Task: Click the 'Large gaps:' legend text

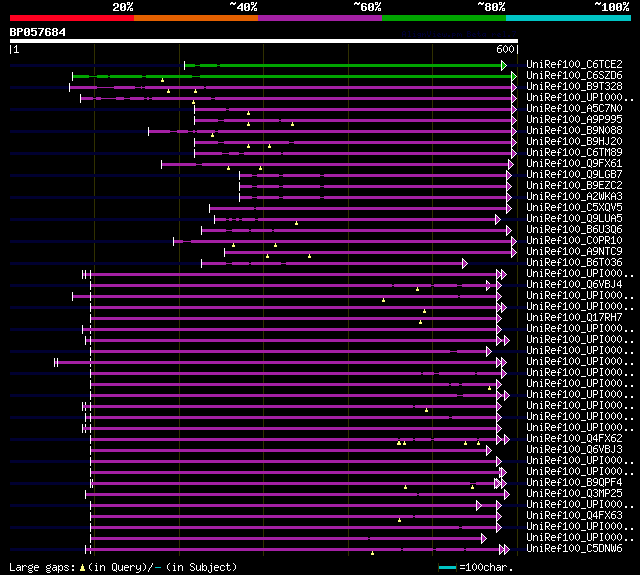Action: pyautogui.click(x=42, y=567)
